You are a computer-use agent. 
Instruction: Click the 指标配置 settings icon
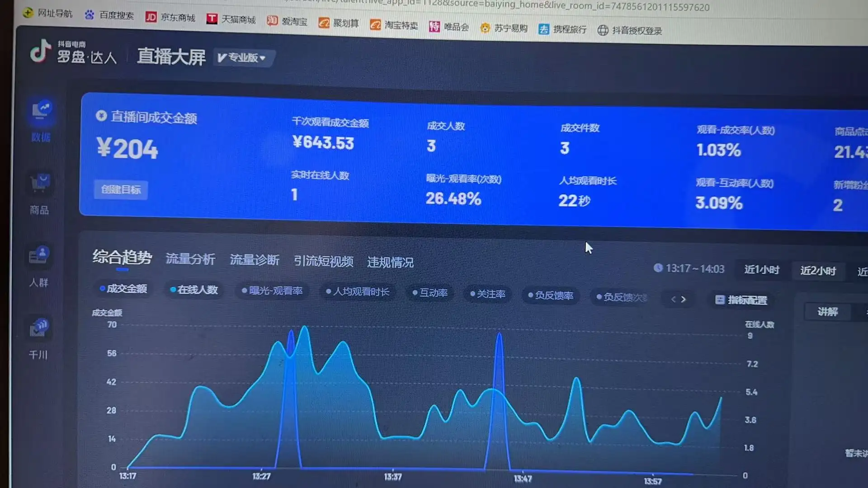720,300
